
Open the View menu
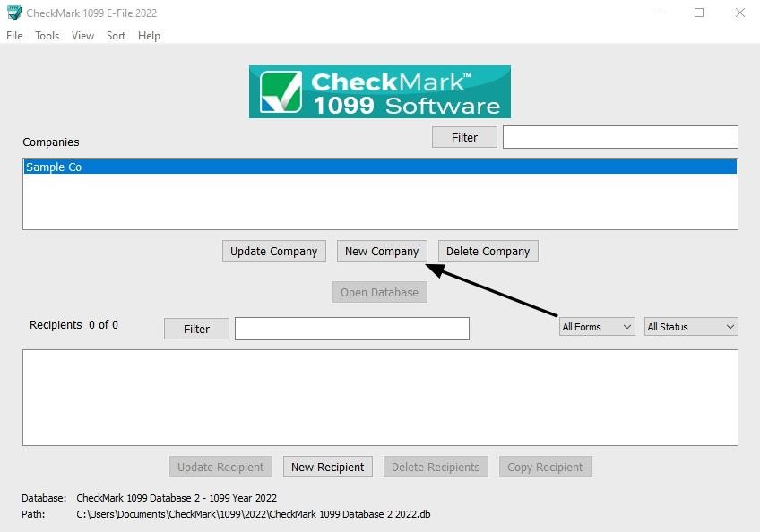(82, 36)
